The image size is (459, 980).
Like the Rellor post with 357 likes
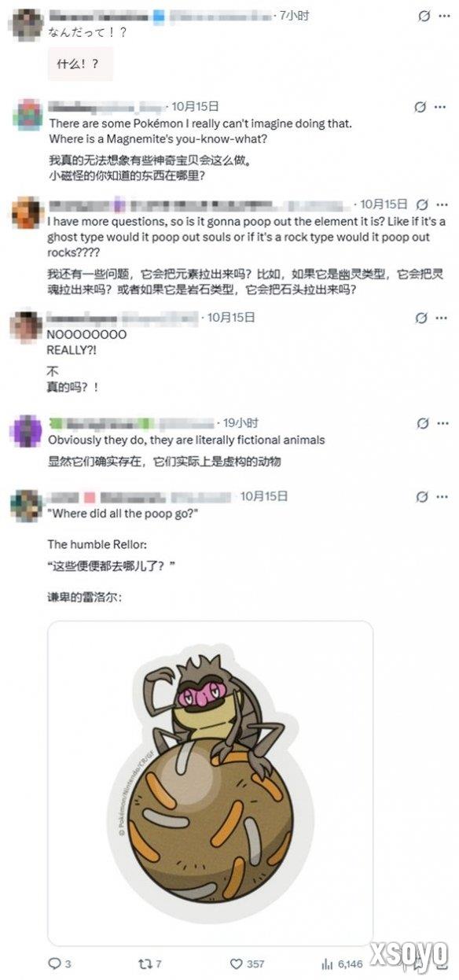tap(236, 963)
